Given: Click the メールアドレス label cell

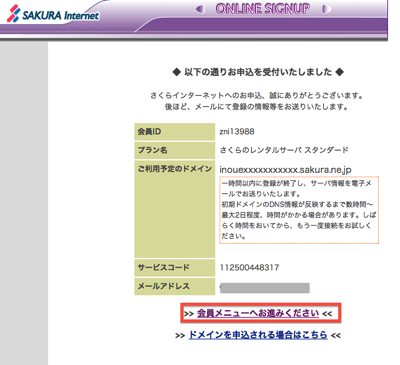Looking at the screenshot, I should [x=175, y=286].
